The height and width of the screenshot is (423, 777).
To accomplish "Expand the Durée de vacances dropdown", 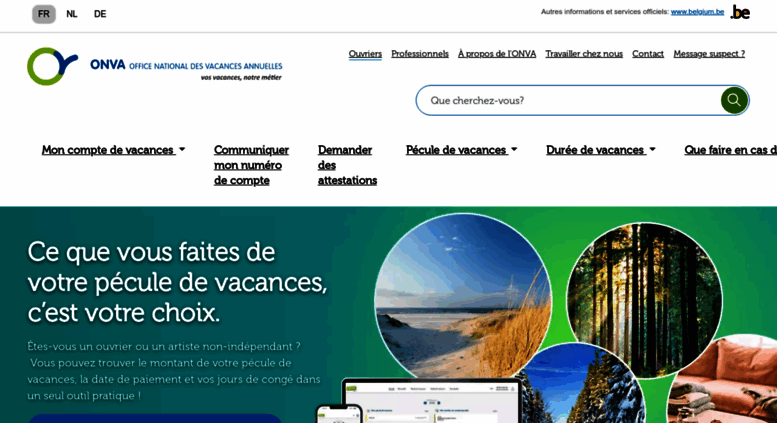I will [601, 150].
